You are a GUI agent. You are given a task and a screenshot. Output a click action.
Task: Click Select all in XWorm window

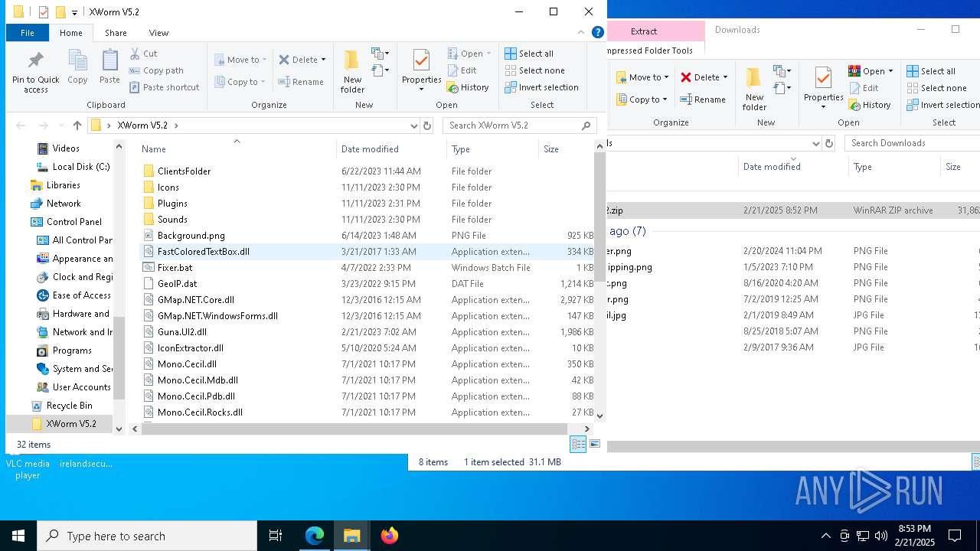(x=528, y=54)
